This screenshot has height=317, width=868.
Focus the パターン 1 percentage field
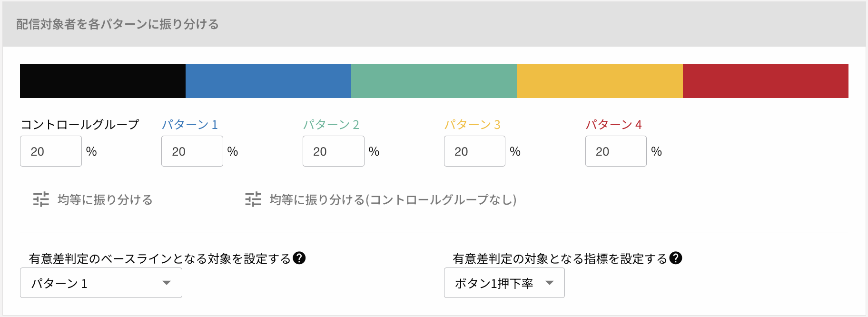click(192, 151)
